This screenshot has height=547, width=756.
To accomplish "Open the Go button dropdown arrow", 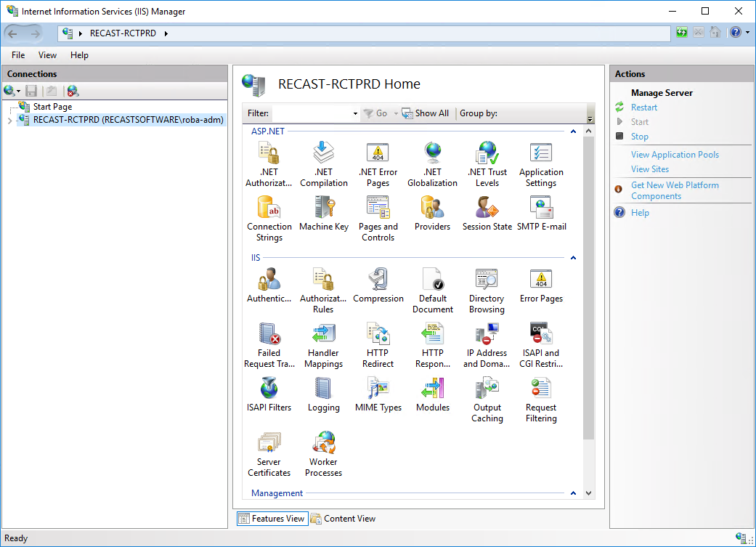I will (x=396, y=113).
